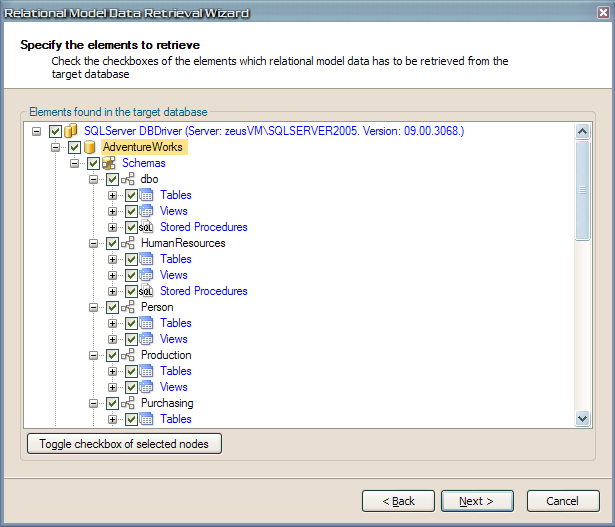Expand Stored Procedures under dbo

(x=113, y=227)
